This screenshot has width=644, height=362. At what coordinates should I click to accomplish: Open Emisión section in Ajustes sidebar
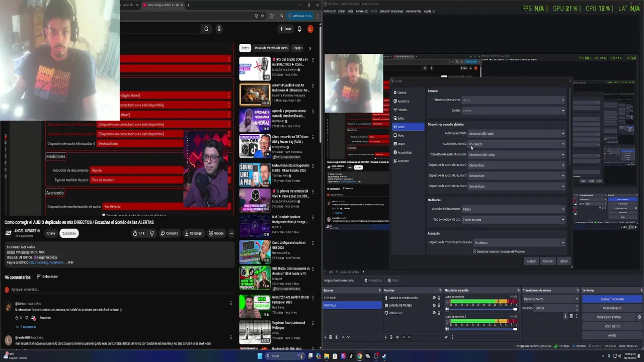408,110
